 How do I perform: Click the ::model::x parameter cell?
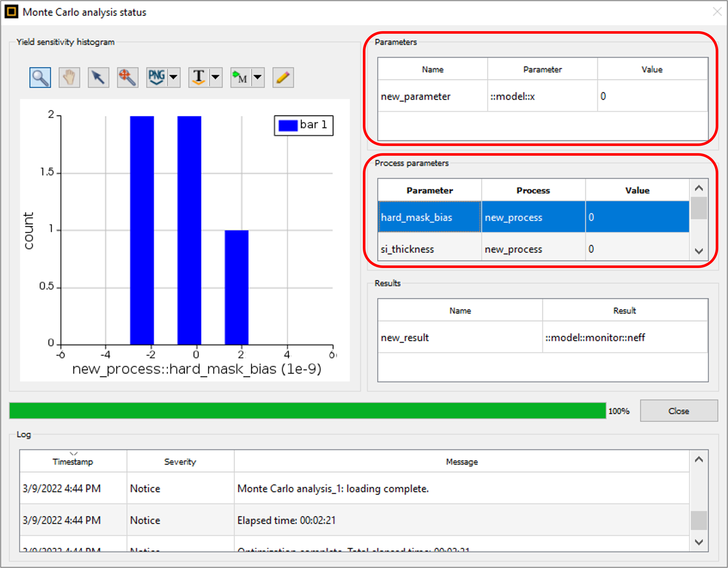(542, 96)
